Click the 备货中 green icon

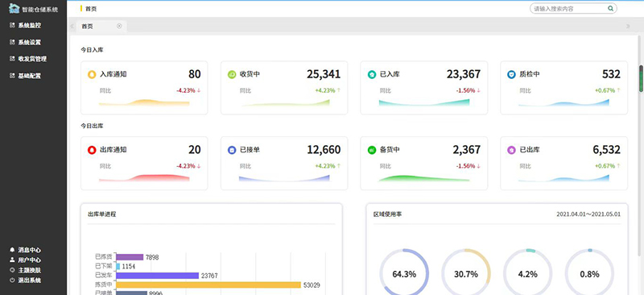coord(372,150)
